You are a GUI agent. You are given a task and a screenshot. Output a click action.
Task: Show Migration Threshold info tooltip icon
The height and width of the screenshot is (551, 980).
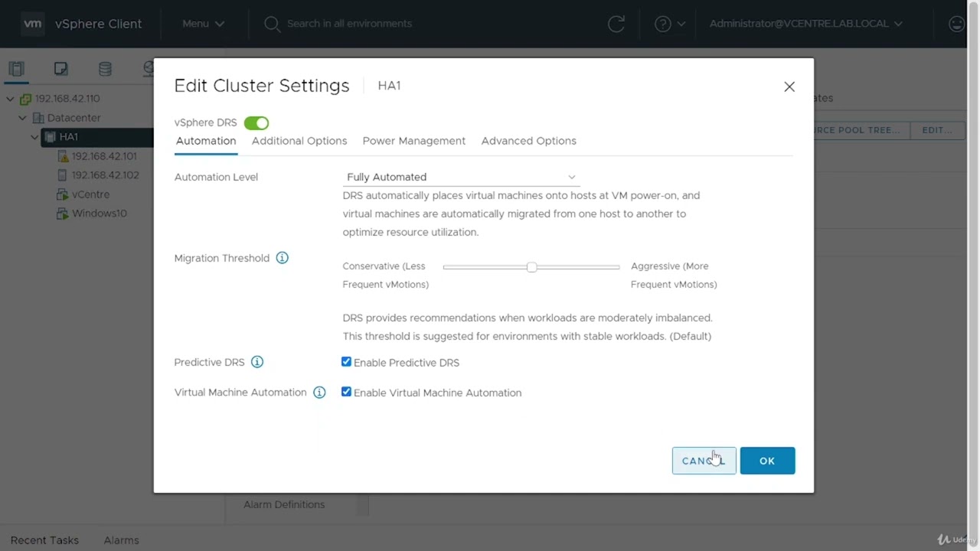(282, 258)
